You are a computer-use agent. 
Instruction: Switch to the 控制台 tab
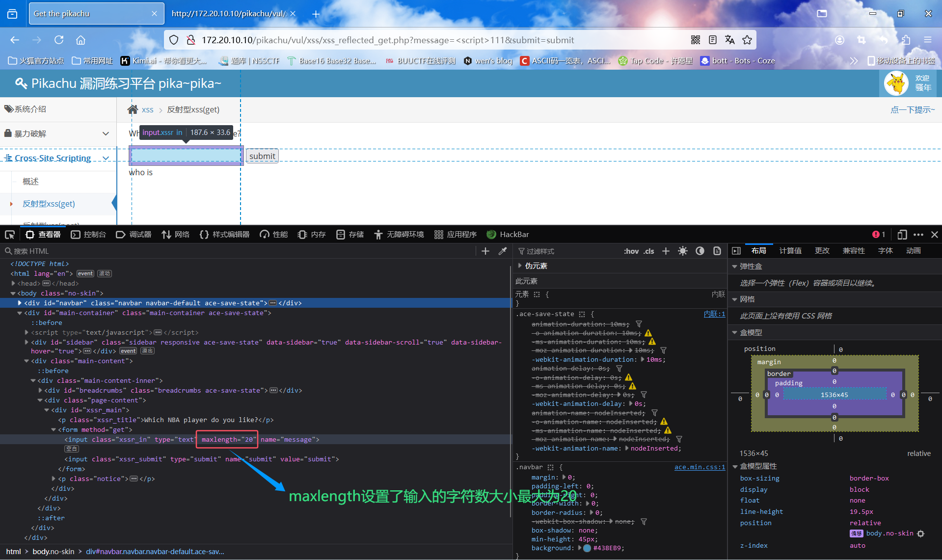(x=88, y=235)
